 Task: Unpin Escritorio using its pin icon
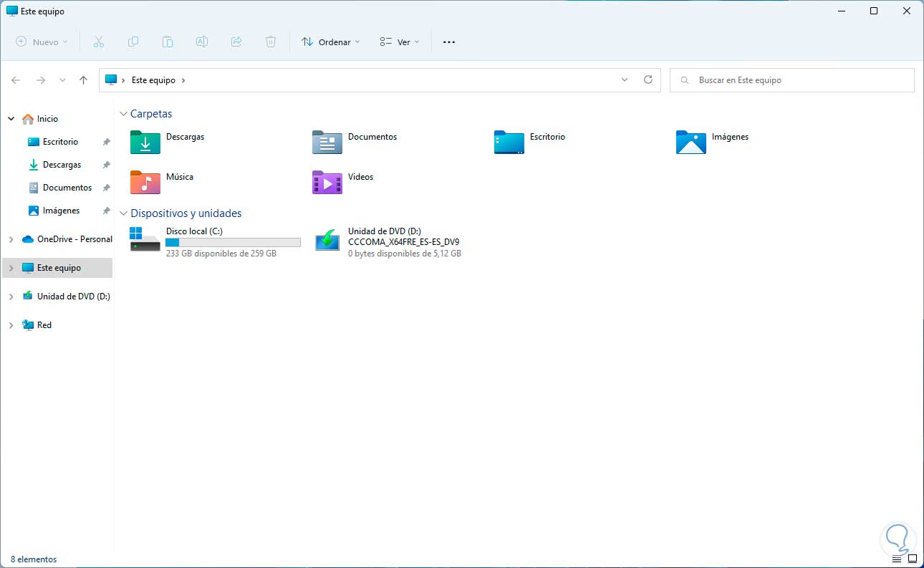coord(106,142)
